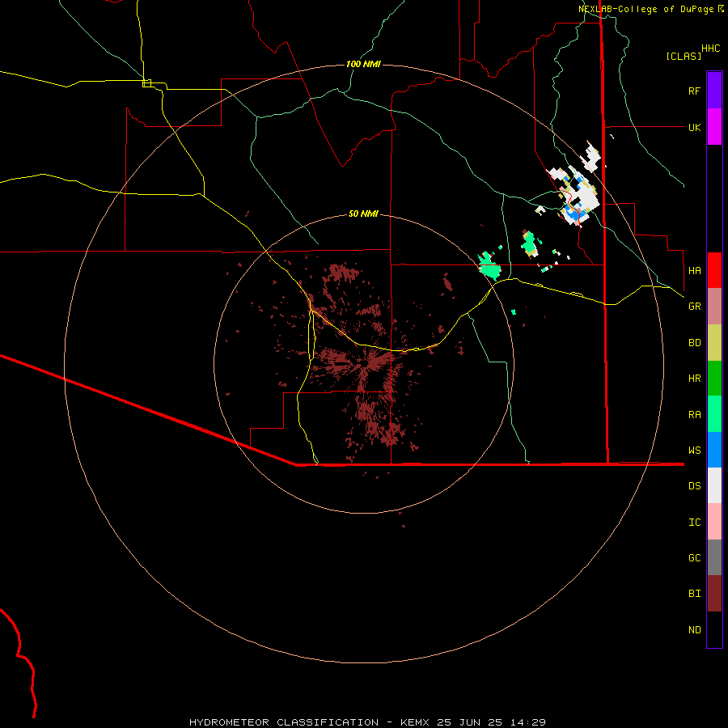Click the WS blue legend swatch
Screen dimensions: 728x728
pyautogui.click(x=714, y=450)
